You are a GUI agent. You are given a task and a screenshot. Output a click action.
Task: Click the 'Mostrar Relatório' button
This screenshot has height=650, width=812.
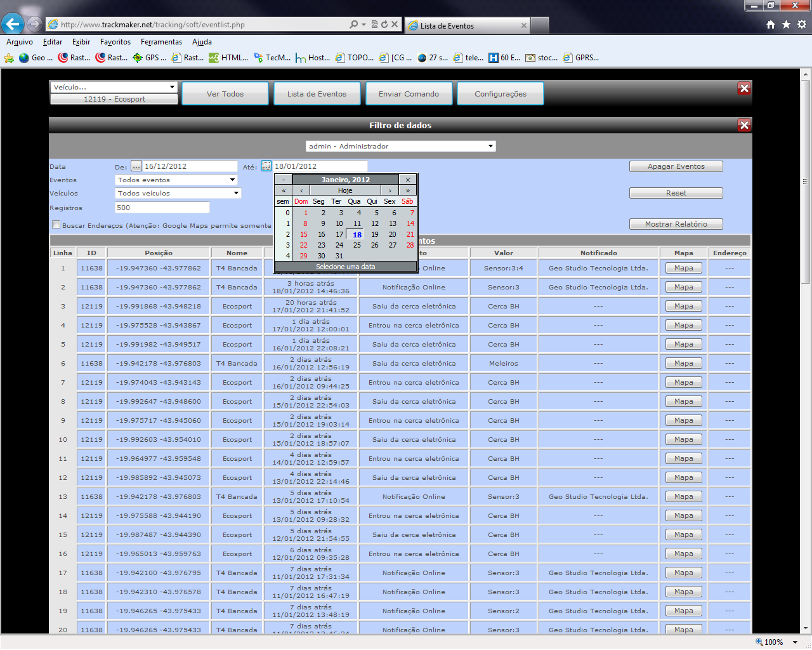676,224
